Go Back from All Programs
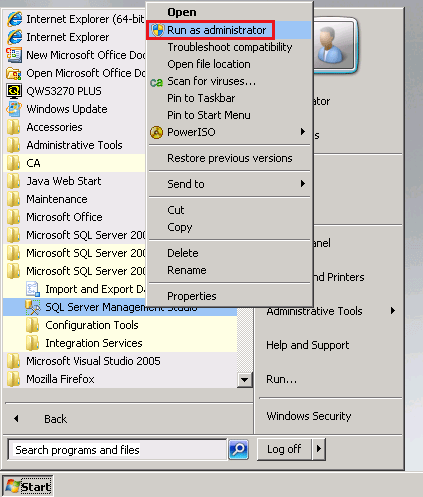Viewport: 423px width, 497px height. coord(55,419)
